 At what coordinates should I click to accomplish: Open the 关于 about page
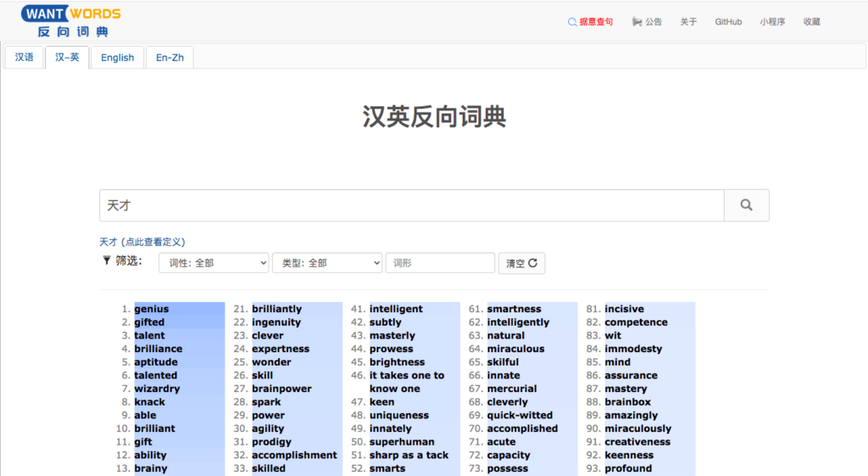click(688, 22)
